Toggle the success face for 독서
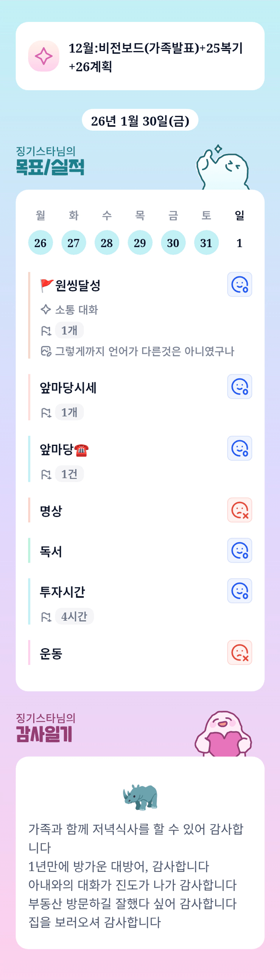 239,550
